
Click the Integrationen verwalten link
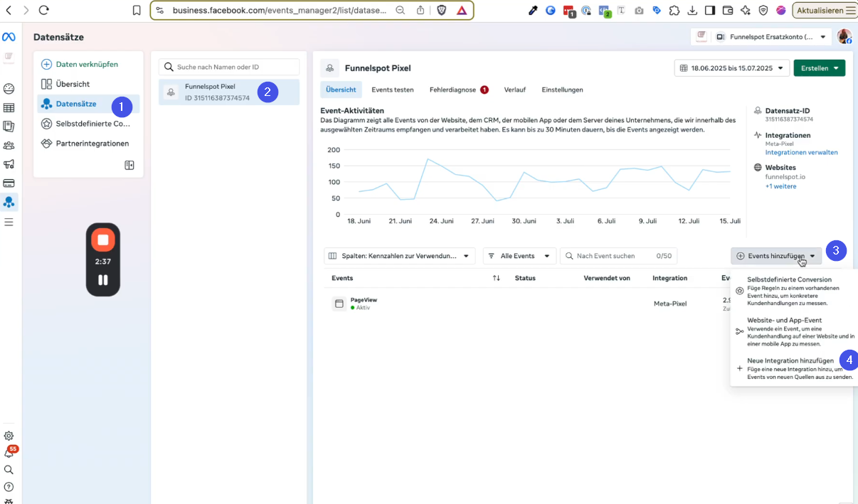tap(801, 152)
